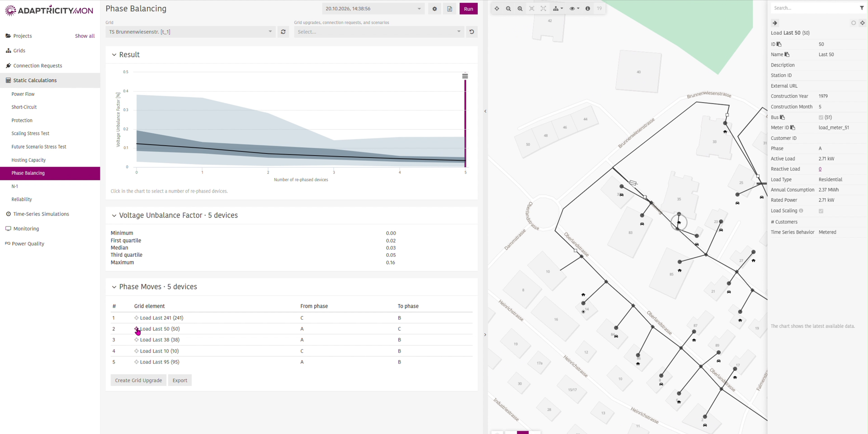This screenshot has width=868, height=434.
Task: Open the date and time dropdown
Action: [373, 9]
